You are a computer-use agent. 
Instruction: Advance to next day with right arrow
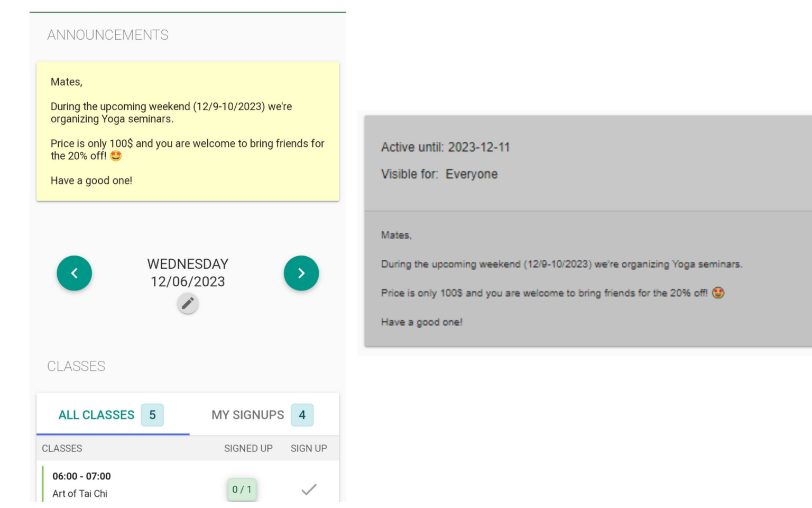pos(301,273)
